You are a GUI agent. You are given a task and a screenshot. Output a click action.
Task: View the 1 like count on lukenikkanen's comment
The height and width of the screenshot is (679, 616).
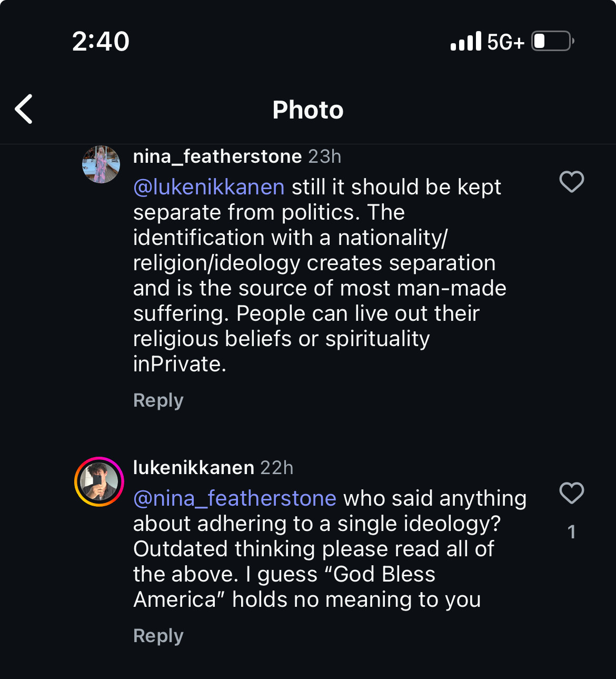[571, 532]
